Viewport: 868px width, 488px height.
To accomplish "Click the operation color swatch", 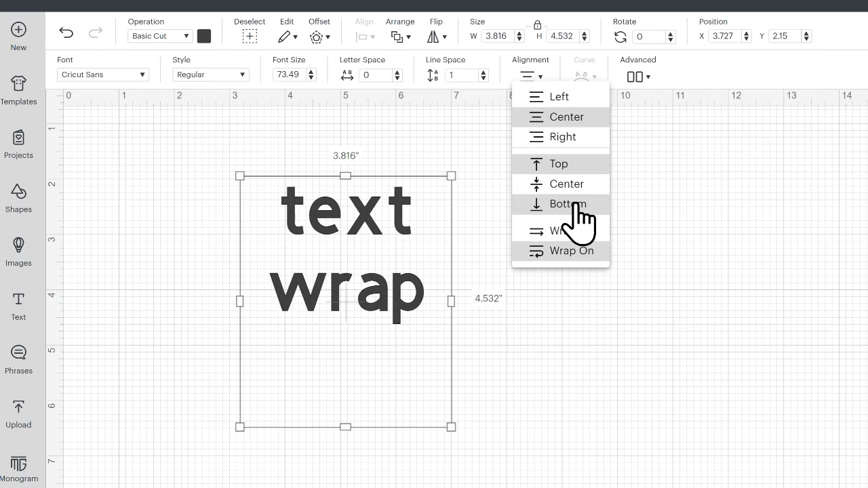I will point(204,36).
